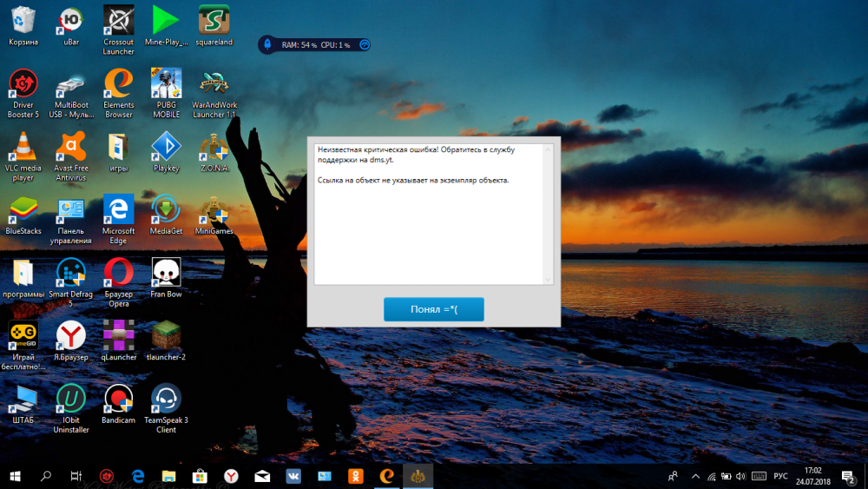
Task: Switch the РУС keyboard language indicator
Action: tap(780, 476)
